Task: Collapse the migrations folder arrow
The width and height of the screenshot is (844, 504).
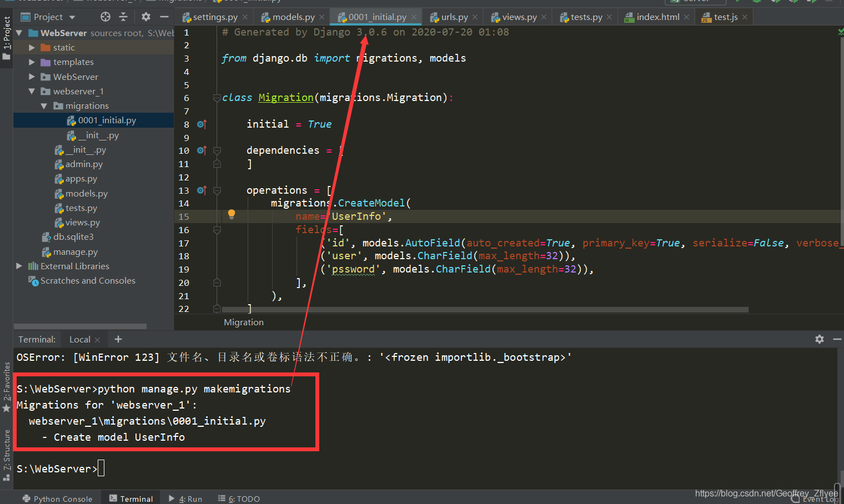Action: pyautogui.click(x=44, y=106)
